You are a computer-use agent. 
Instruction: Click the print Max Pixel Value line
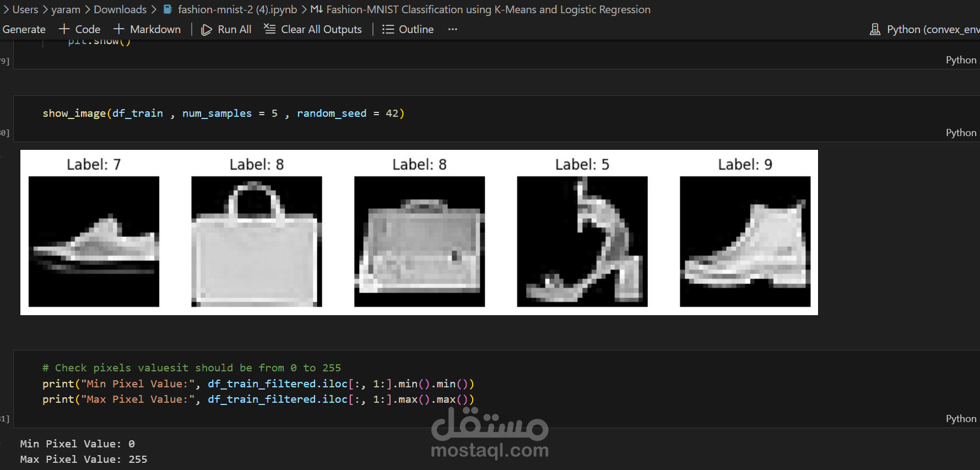click(258, 399)
